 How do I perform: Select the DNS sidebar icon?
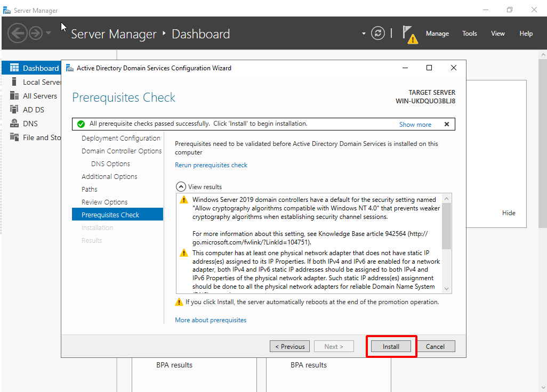tap(14, 124)
